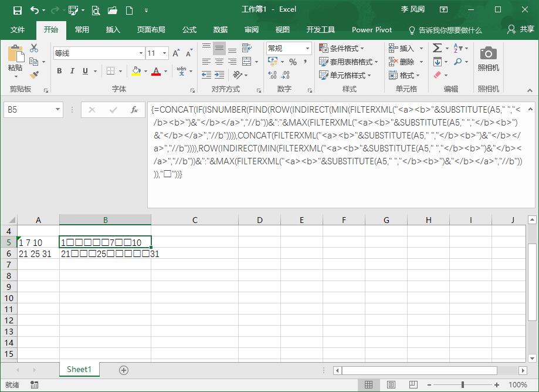This screenshot has width=539, height=392.
Task: Open the Power Pivot tab
Action: tap(372, 30)
